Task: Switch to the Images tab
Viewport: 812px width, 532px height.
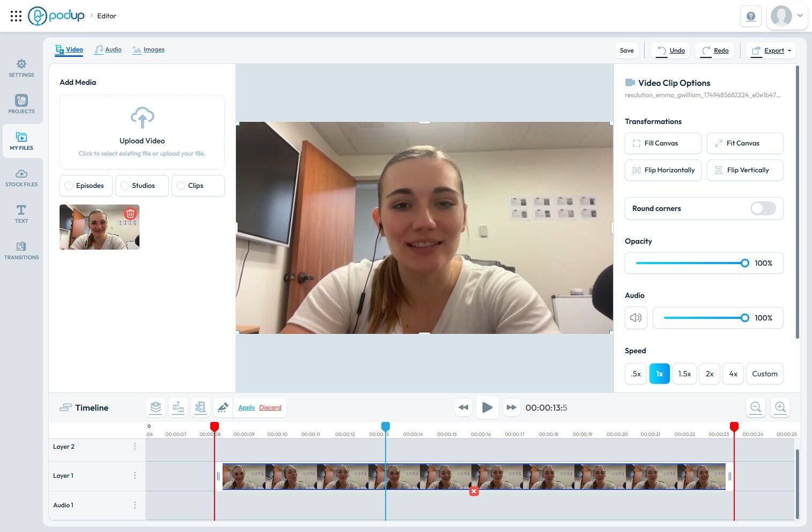Action: point(149,49)
